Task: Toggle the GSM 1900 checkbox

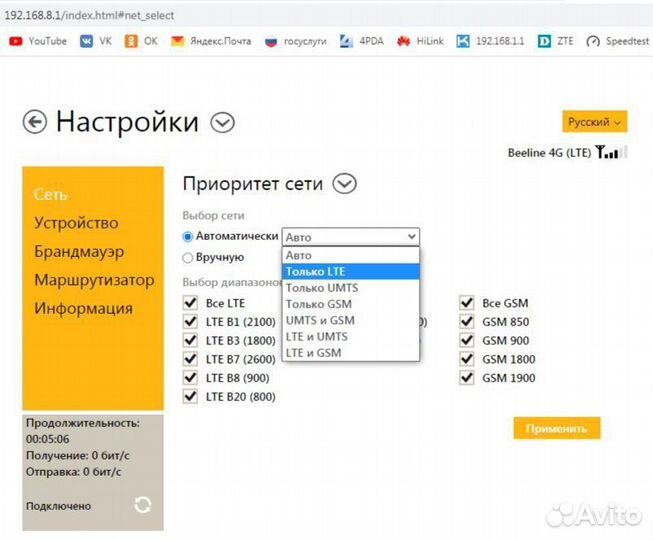Action: click(467, 378)
